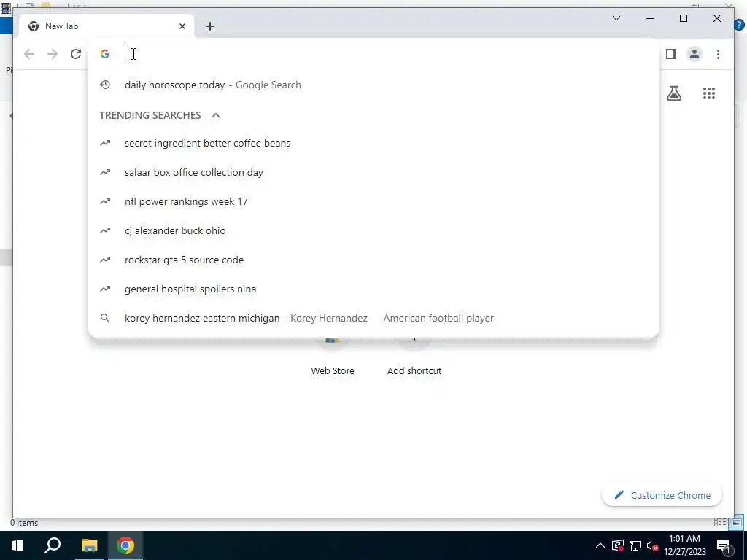Viewport: 747px width, 560px height.
Task: Switch Explorer window to large icons view
Action: 738,522
